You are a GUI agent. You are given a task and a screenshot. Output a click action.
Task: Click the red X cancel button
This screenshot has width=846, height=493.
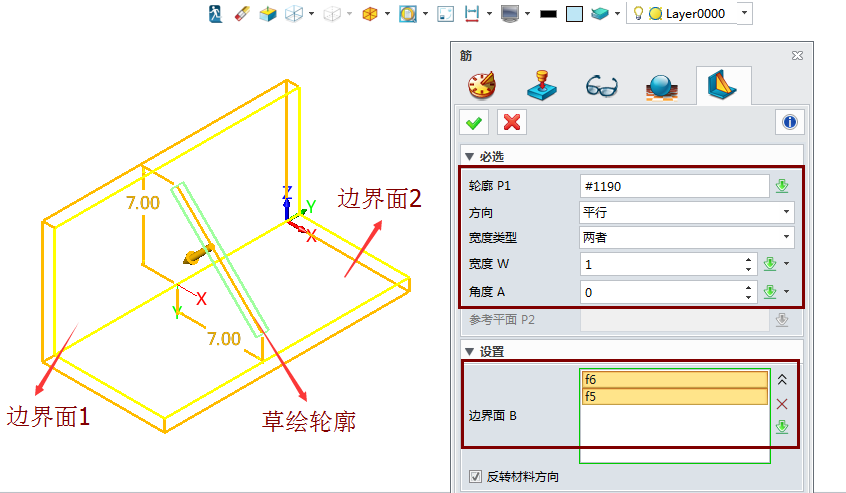[x=512, y=122]
